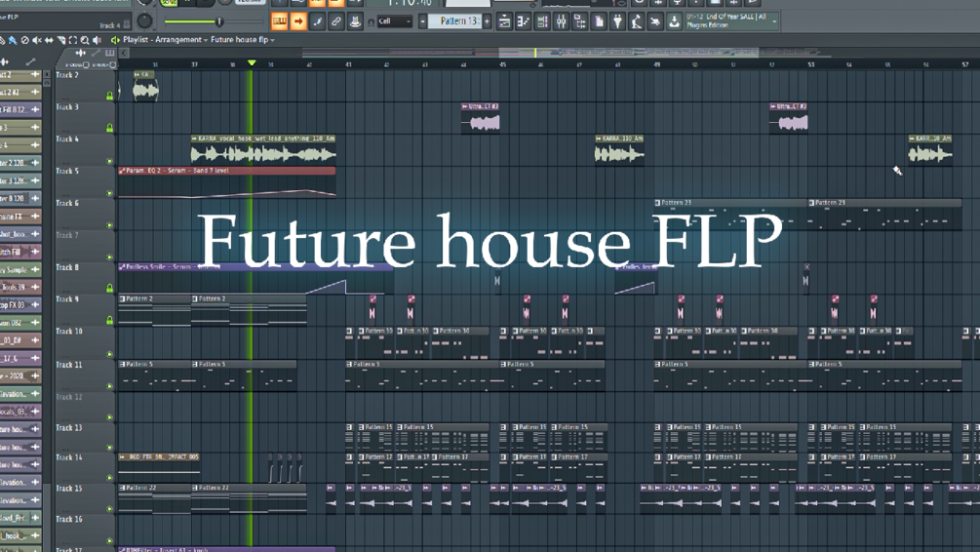
Task: Expand the Playlist - Arrangement dropdown arrow
Action: (206, 40)
